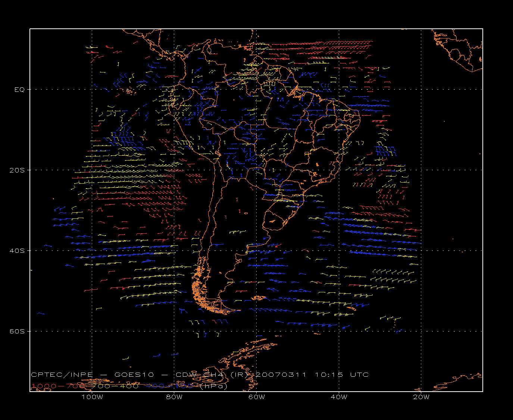Click the 20W longitude axis label
This screenshot has width=513, height=420.
click(x=421, y=397)
